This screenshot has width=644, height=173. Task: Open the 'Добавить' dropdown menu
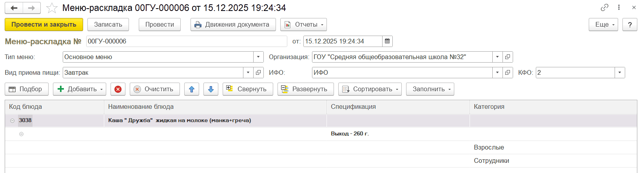pos(80,89)
